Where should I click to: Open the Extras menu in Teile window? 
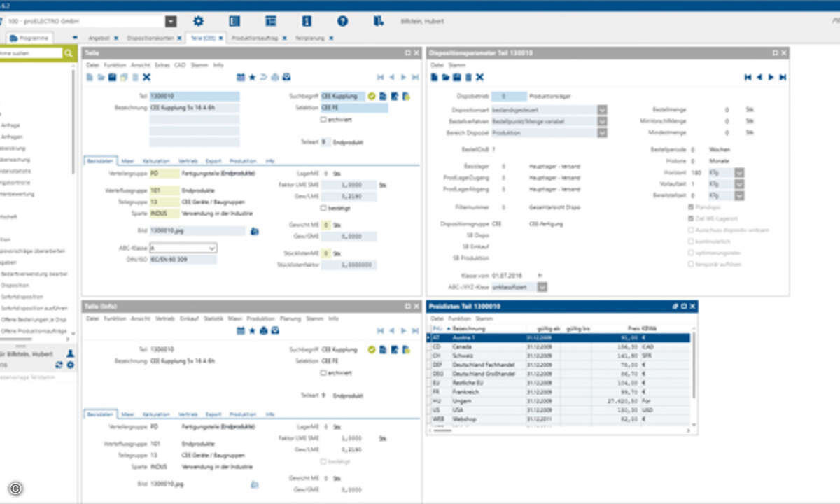coord(162,65)
